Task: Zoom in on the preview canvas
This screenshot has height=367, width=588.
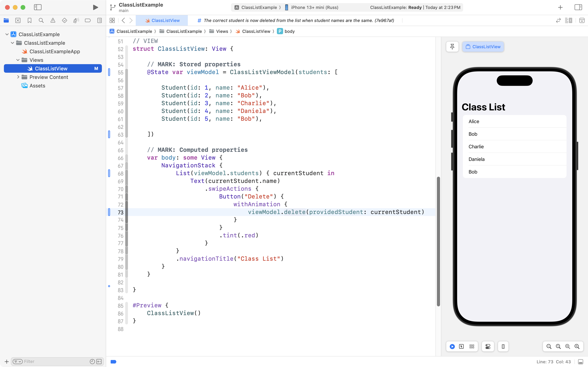Action: 577,346
